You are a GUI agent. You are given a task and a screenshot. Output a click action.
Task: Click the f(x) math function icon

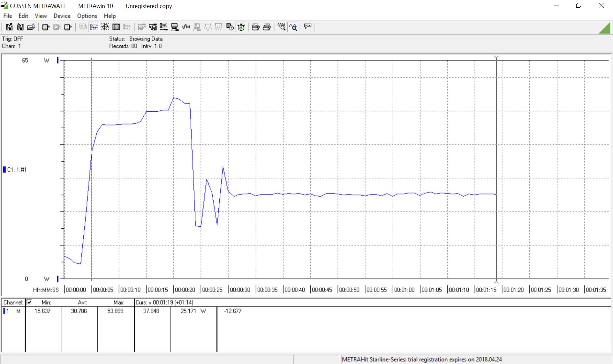point(185,27)
